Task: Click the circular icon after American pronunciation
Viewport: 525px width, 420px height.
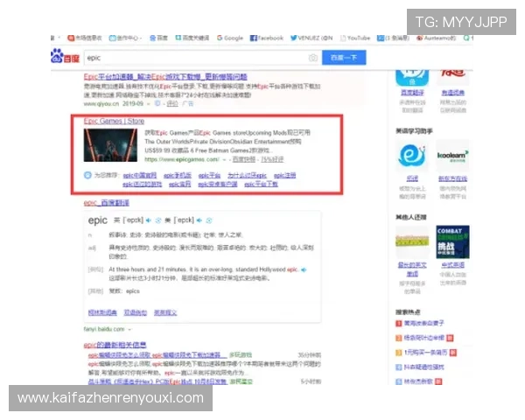Action: pyautogui.click(x=209, y=220)
